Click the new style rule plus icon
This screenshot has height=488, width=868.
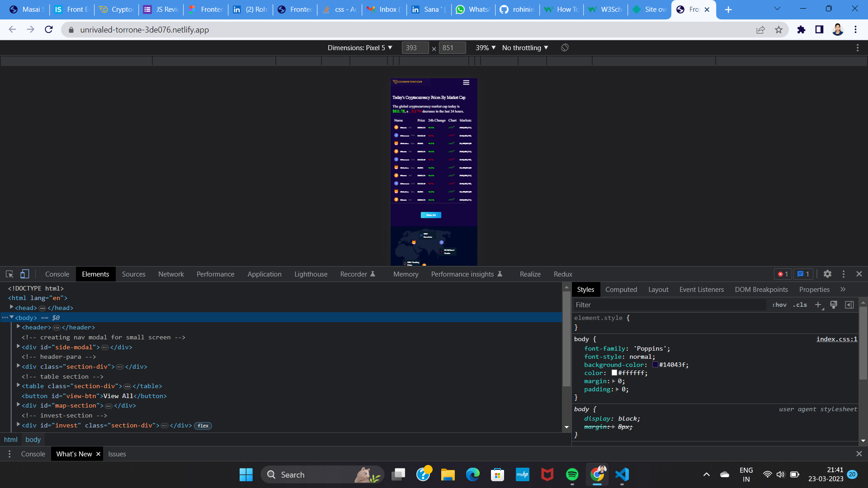point(818,305)
